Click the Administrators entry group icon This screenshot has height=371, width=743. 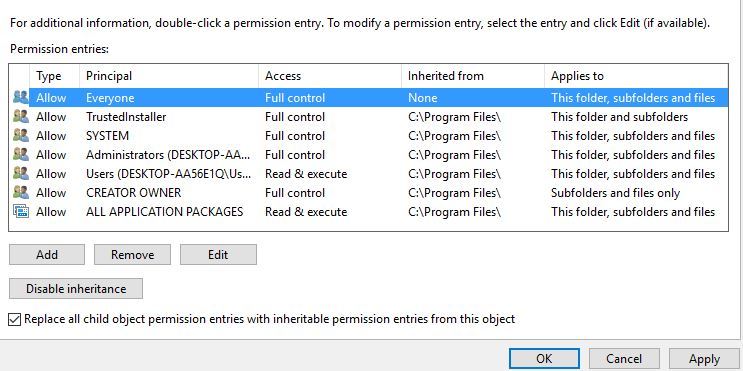(21, 154)
